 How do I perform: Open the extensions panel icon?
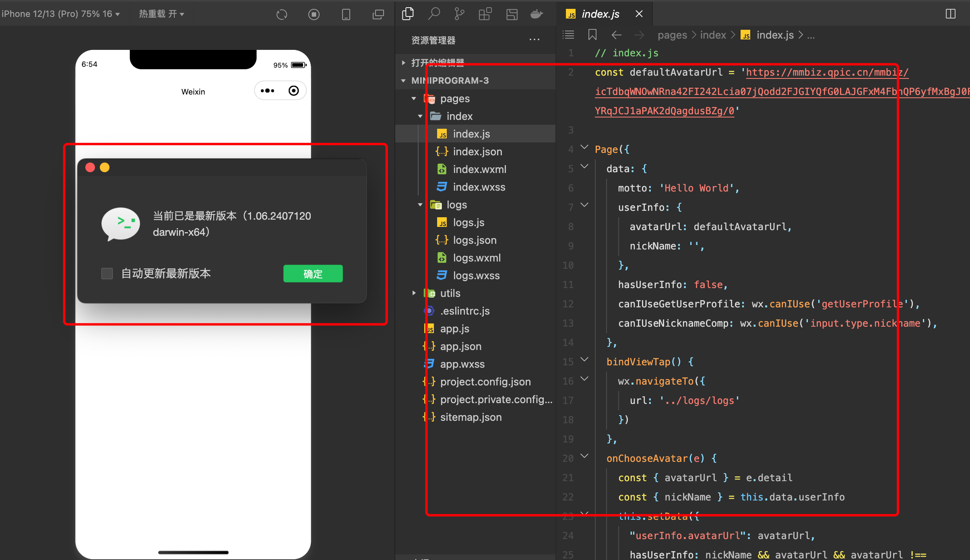tap(485, 14)
